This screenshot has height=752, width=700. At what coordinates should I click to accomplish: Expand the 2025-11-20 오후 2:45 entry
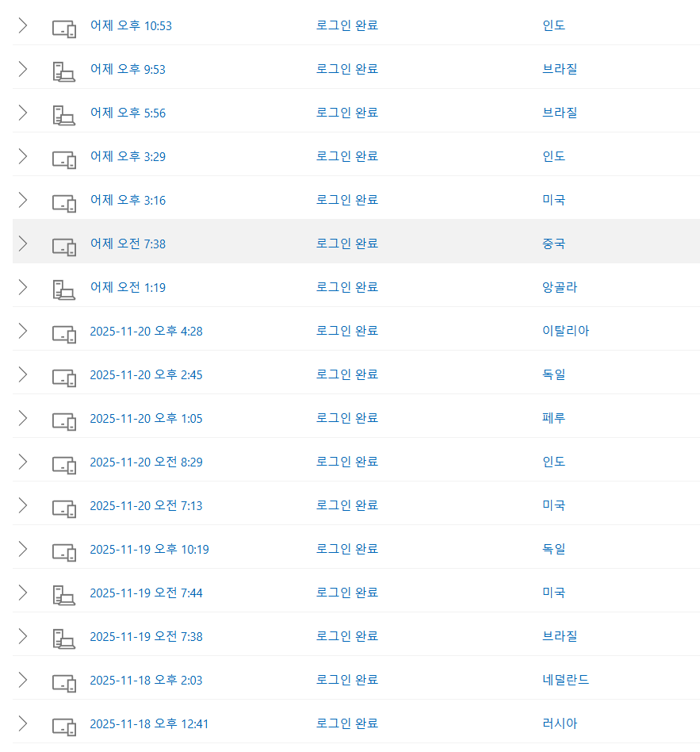point(22,375)
